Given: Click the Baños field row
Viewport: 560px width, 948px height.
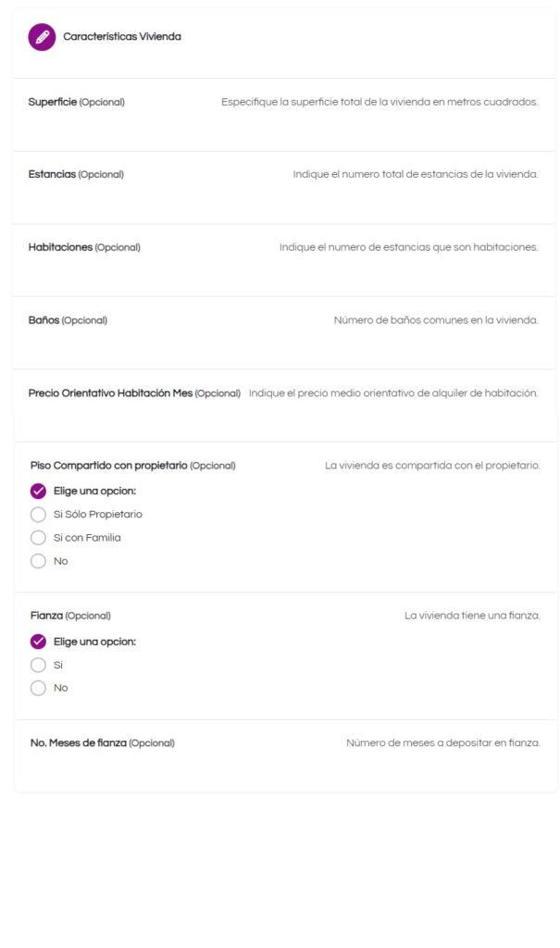Looking at the screenshot, I should click(x=283, y=333).
